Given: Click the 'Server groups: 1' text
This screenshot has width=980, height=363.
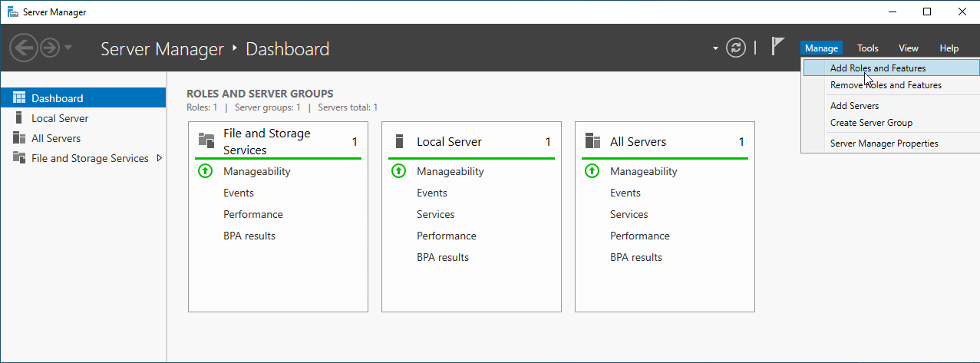Looking at the screenshot, I should 268,107.
